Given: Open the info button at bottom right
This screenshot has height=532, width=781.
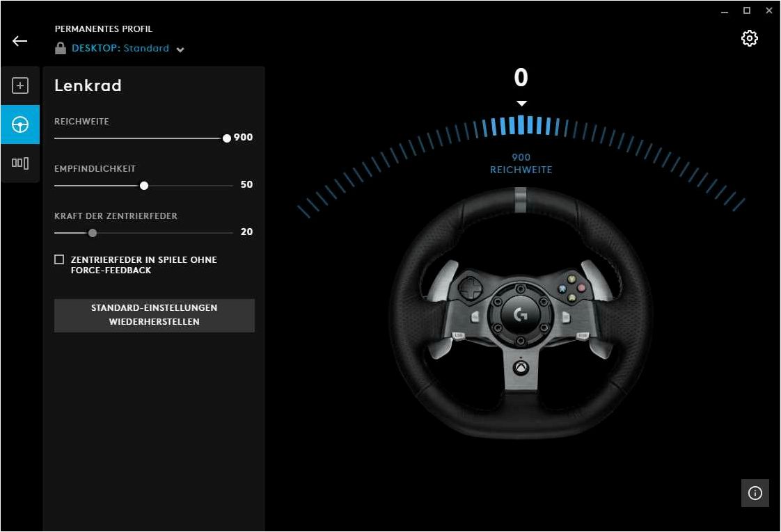Looking at the screenshot, I should [755, 492].
